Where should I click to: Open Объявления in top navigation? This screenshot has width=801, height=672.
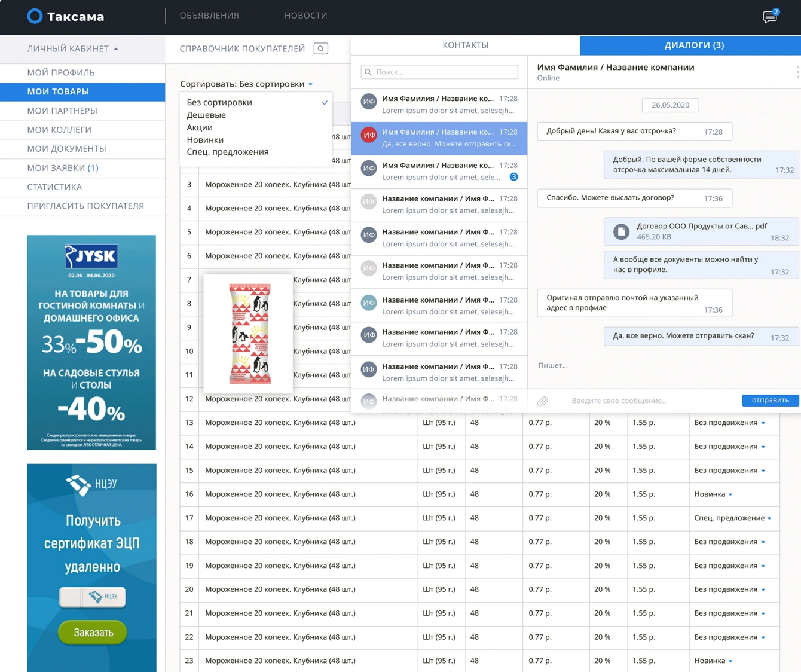point(209,16)
